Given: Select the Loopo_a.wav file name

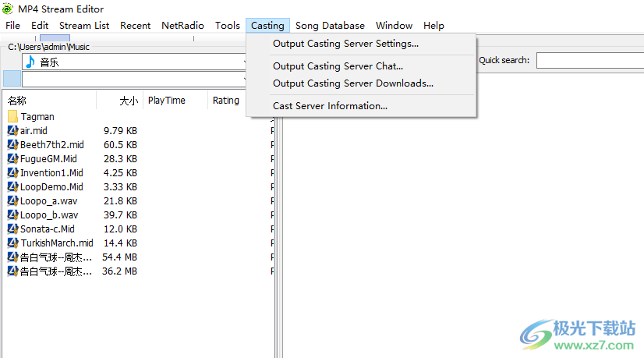Looking at the screenshot, I should (49, 201).
